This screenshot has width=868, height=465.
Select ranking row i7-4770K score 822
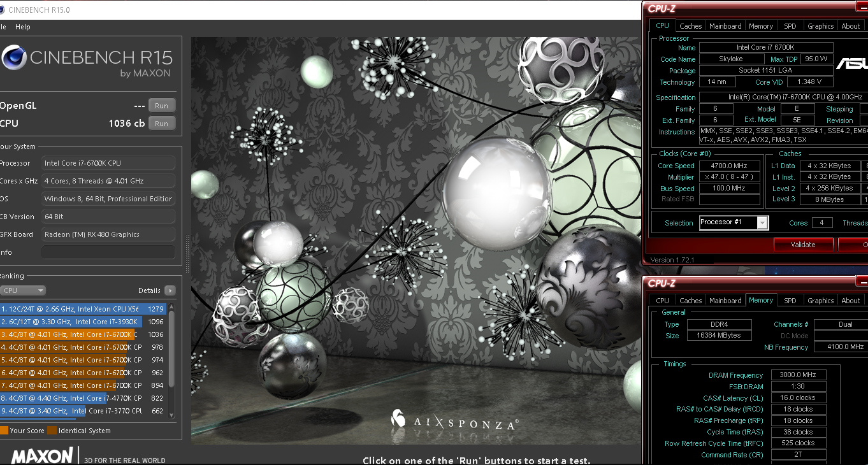click(83, 398)
